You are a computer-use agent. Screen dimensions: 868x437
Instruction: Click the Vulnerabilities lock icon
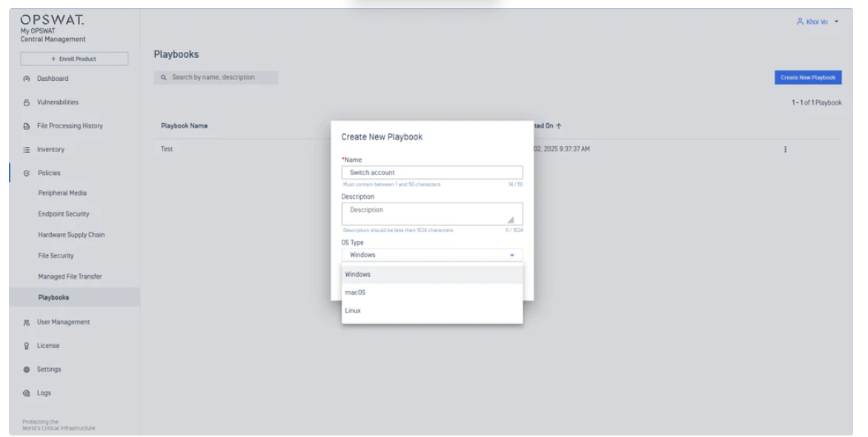27,102
